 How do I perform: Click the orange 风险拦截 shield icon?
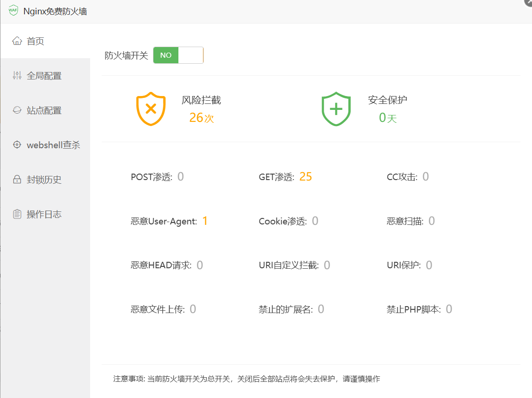(x=151, y=109)
